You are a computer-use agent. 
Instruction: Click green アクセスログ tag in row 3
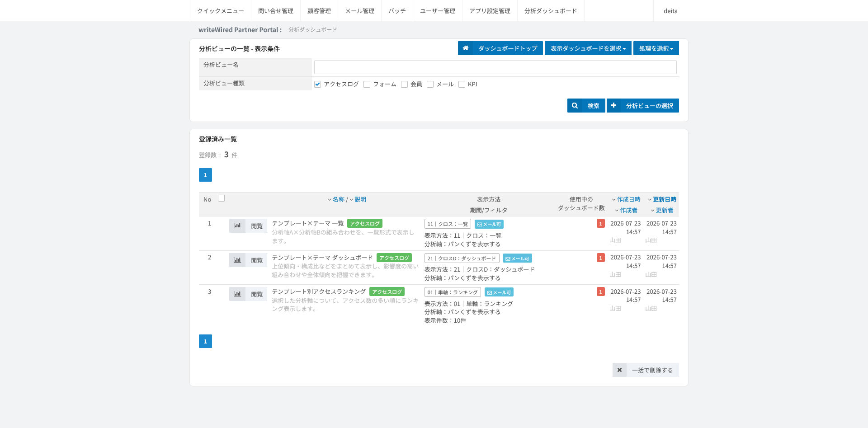click(x=387, y=292)
